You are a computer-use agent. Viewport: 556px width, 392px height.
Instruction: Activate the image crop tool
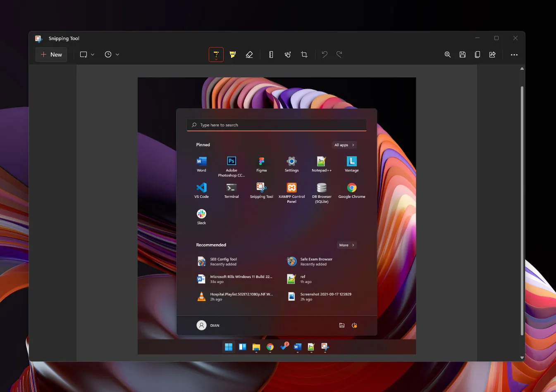click(x=304, y=54)
